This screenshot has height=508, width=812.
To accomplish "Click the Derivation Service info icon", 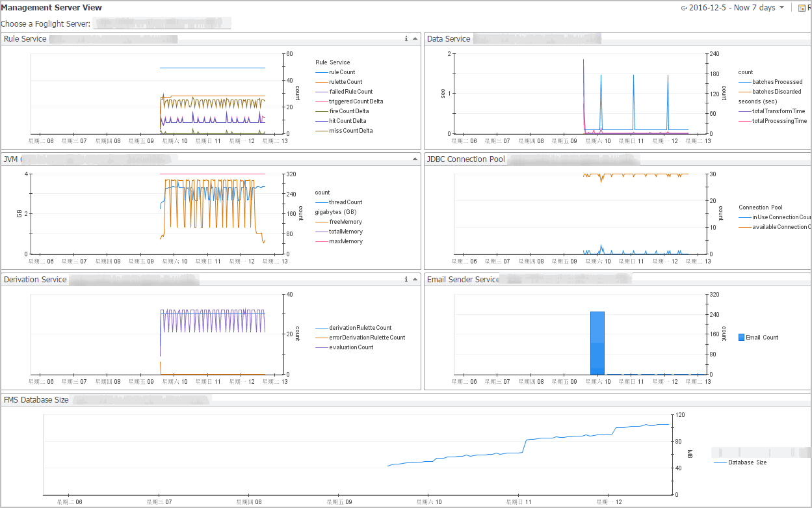I will point(406,280).
